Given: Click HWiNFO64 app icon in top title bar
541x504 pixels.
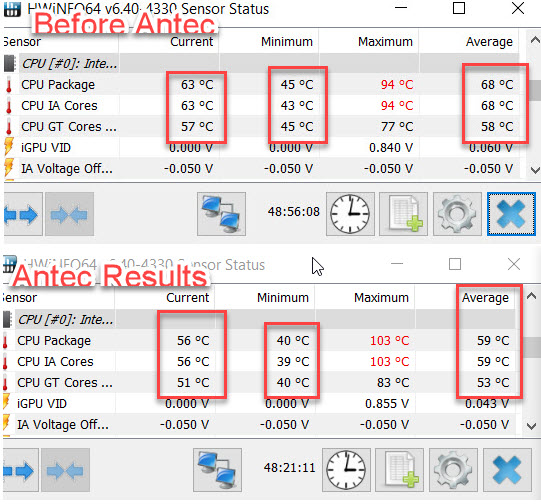Looking at the screenshot, I should (x=12, y=9).
